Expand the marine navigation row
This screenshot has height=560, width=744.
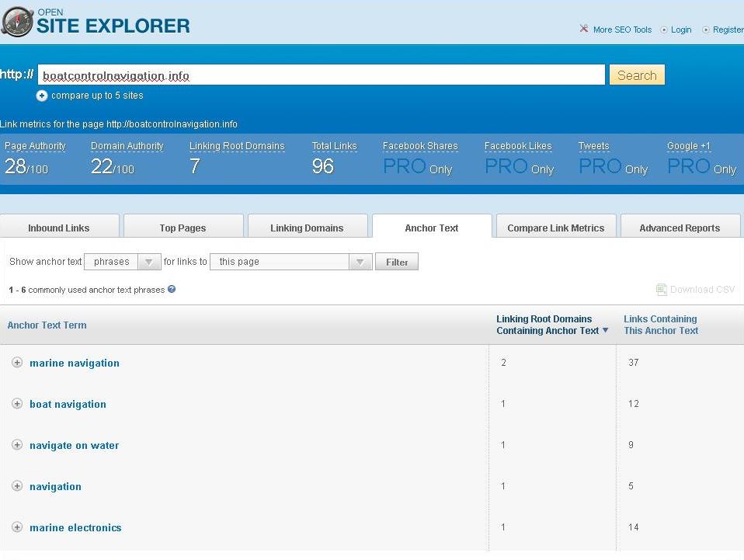[17, 363]
